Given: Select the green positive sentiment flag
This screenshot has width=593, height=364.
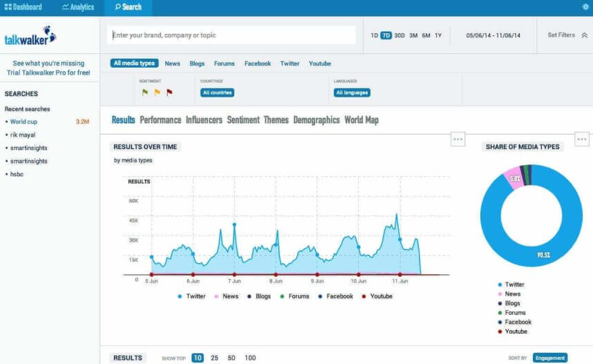Looking at the screenshot, I should click(145, 93).
